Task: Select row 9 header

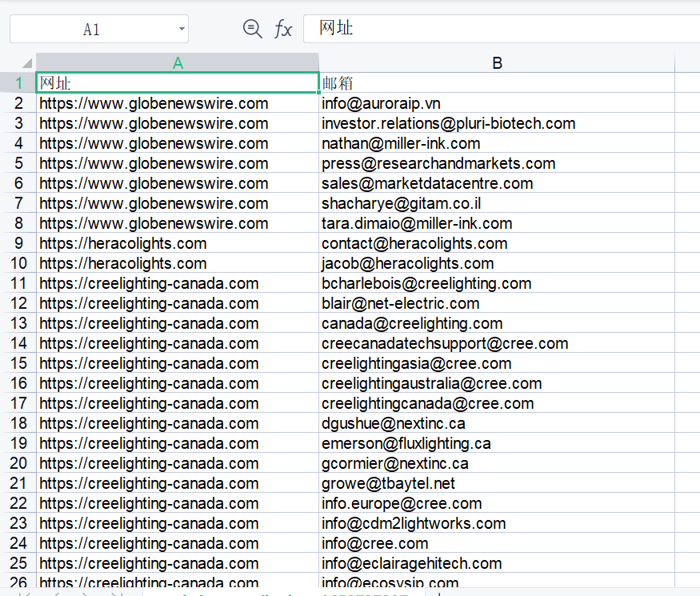Action: (18, 243)
